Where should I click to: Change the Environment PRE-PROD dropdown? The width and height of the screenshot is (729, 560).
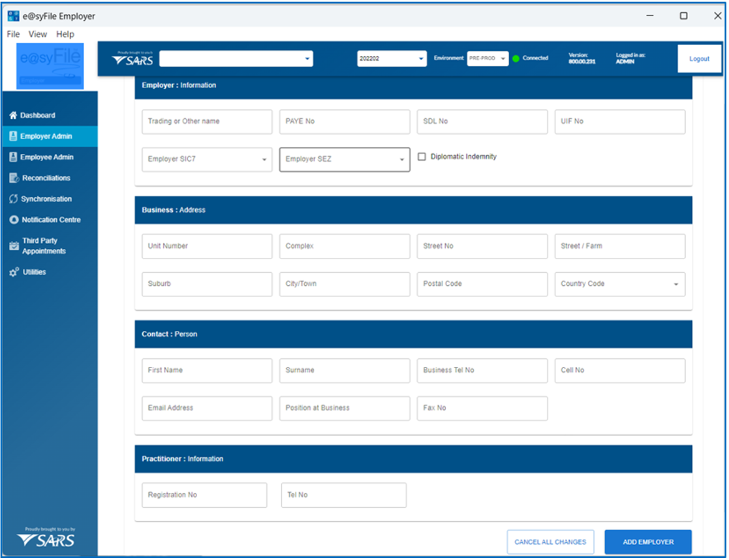pyautogui.click(x=503, y=59)
